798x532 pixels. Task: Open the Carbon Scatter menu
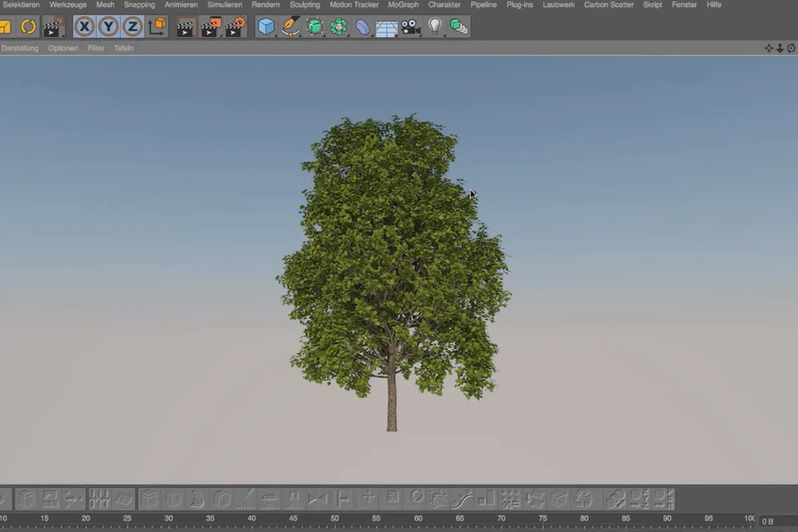click(x=608, y=5)
